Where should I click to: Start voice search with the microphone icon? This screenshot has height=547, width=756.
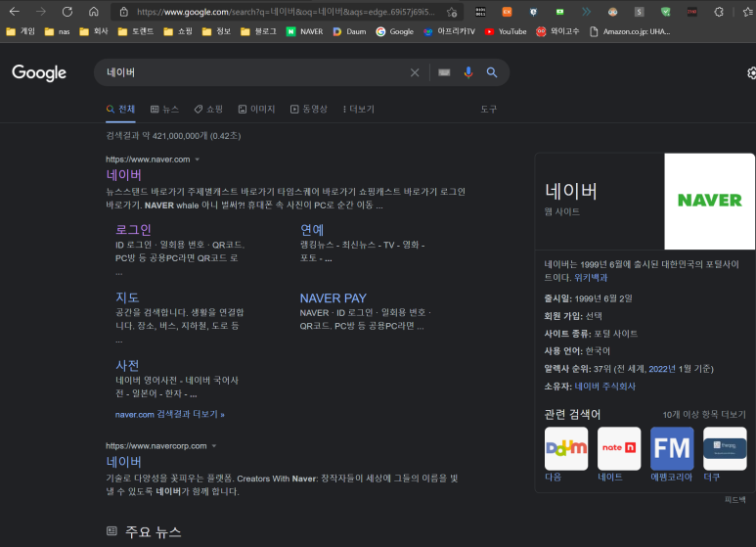point(468,72)
